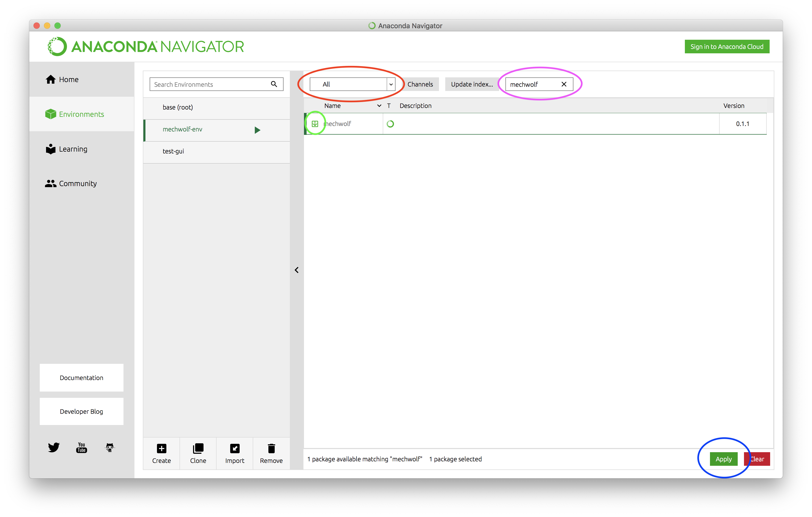The image size is (812, 517).
Task: Run mechwolf-env using the green play arrow
Action: pos(257,130)
